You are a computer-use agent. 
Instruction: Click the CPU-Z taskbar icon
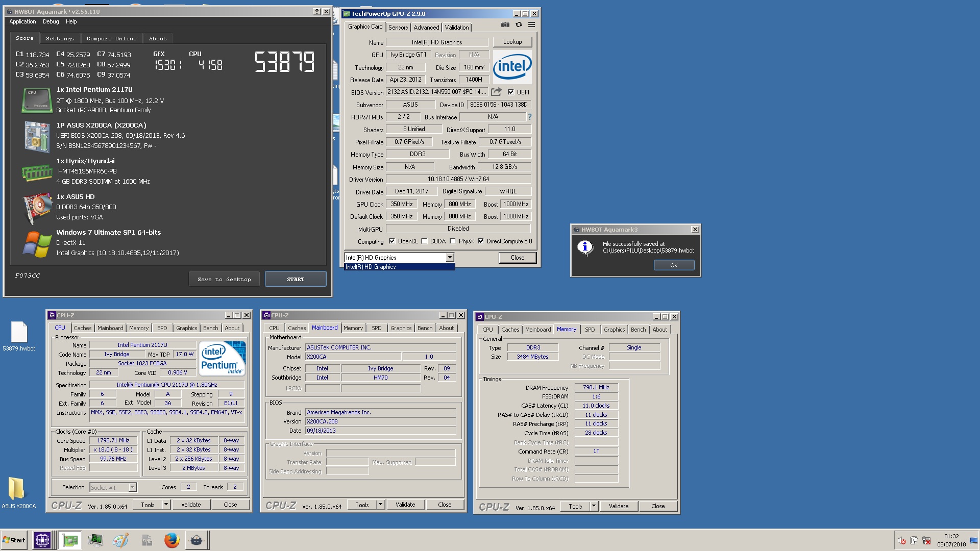(42, 540)
